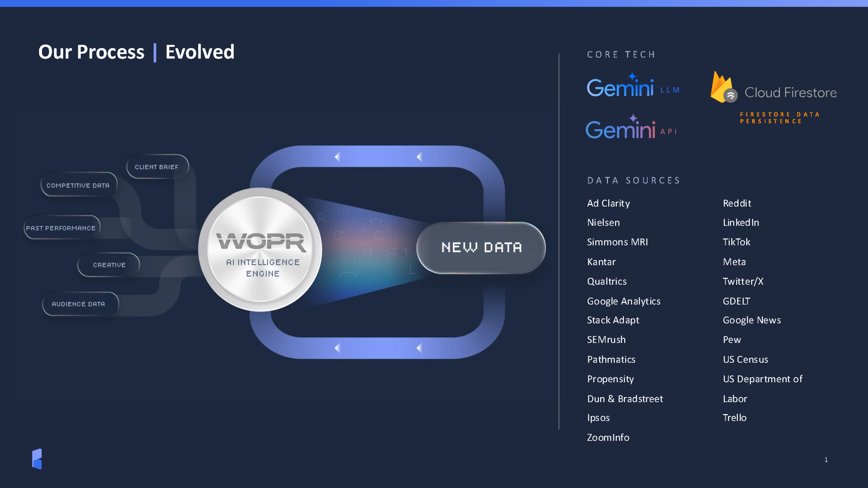
Task: Click the Gemini LLM logo
Action: click(620, 87)
